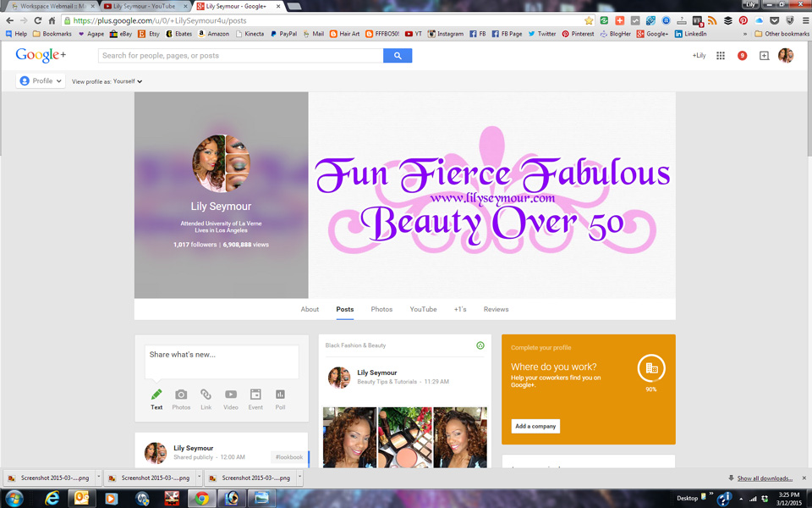
Task: Switch to the Posts tab
Action: 345,309
